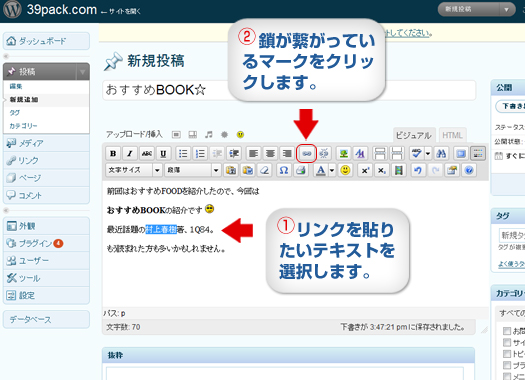Open the コメント sidebar menu
Viewport: 525px width, 380px height.
46,195
